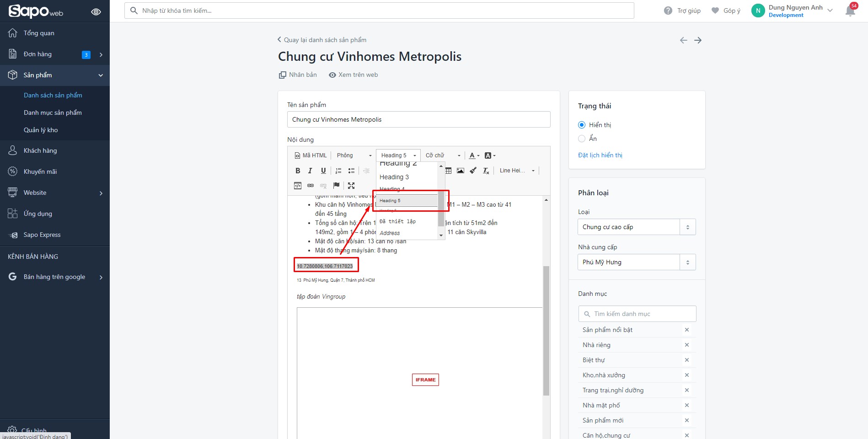Open Quản lý kho in sidebar
The width and height of the screenshot is (868, 439).
pyautogui.click(x=41, y=130)
